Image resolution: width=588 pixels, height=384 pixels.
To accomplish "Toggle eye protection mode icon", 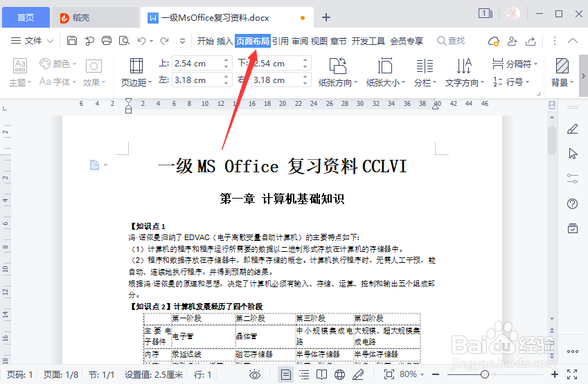I will tap(255, 374).
